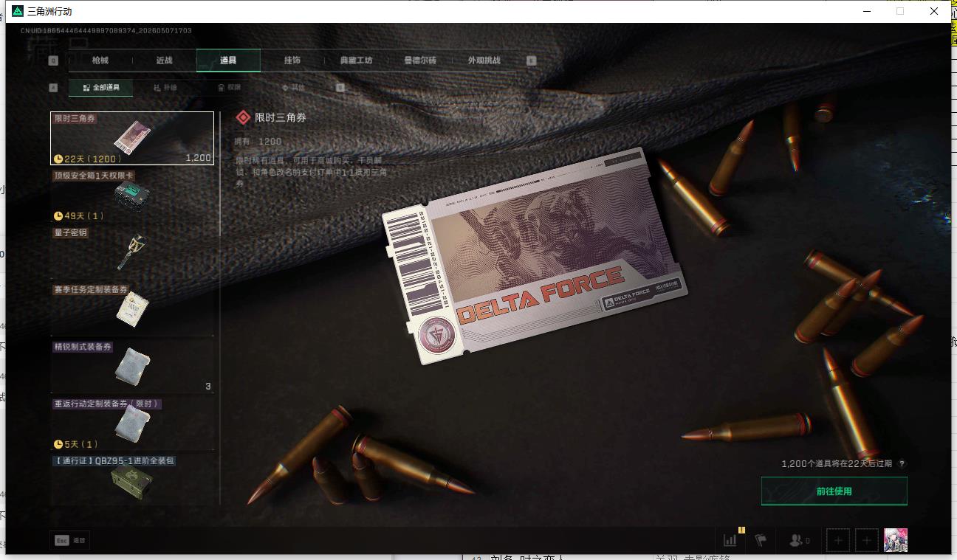Click the Q key hint before 枪械
Screen dimensions: 957x560
coord(53,61)
